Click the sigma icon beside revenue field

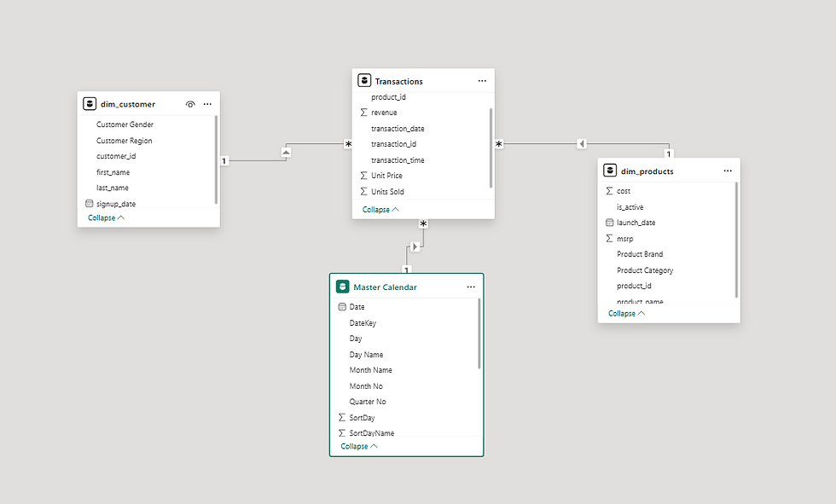tap(362, 112)
